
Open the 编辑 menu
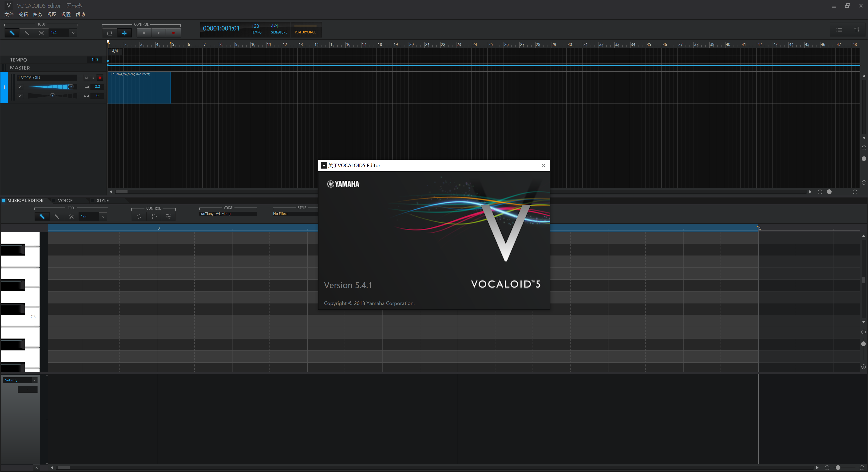(23, 14)
